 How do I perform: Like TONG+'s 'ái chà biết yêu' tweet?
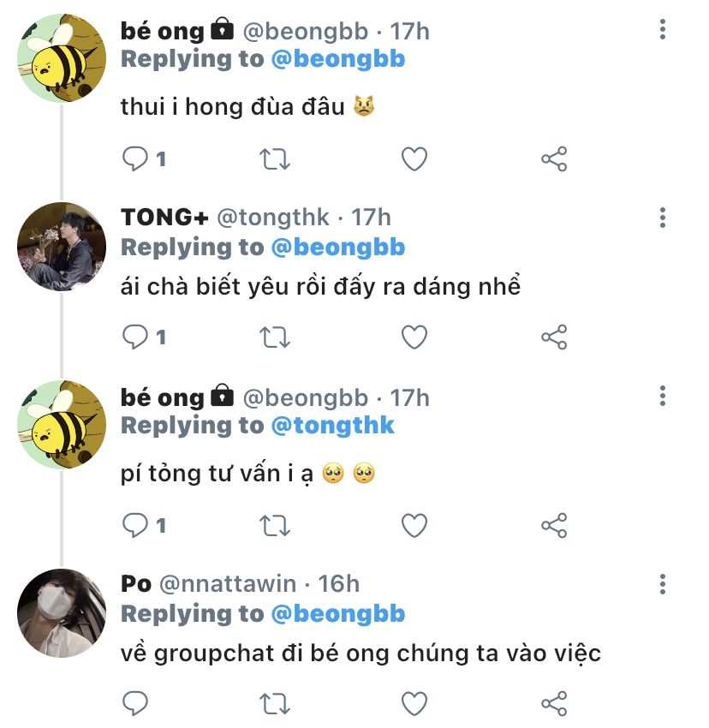414,337
